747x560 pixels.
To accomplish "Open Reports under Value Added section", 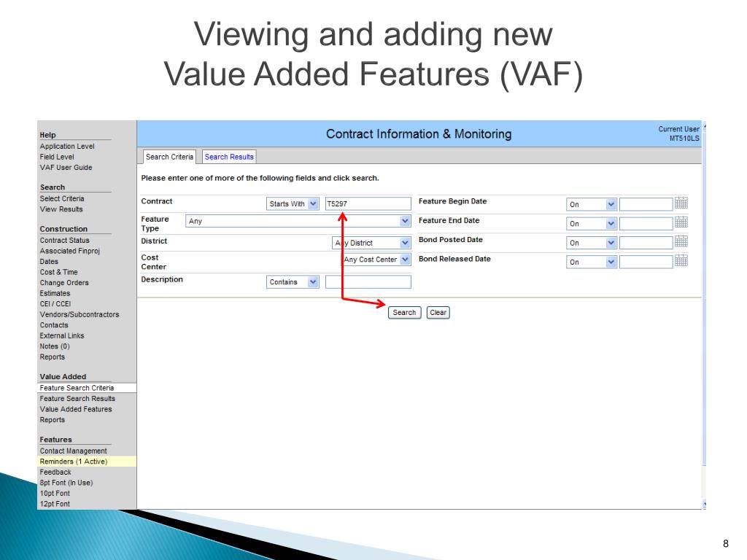I will tap(53, 420).
